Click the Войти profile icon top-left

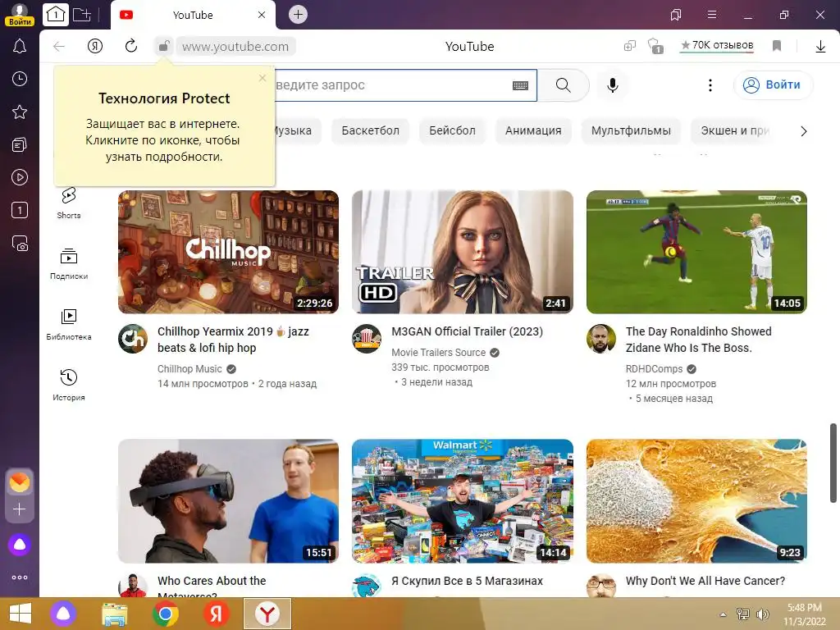coord(20,14)
